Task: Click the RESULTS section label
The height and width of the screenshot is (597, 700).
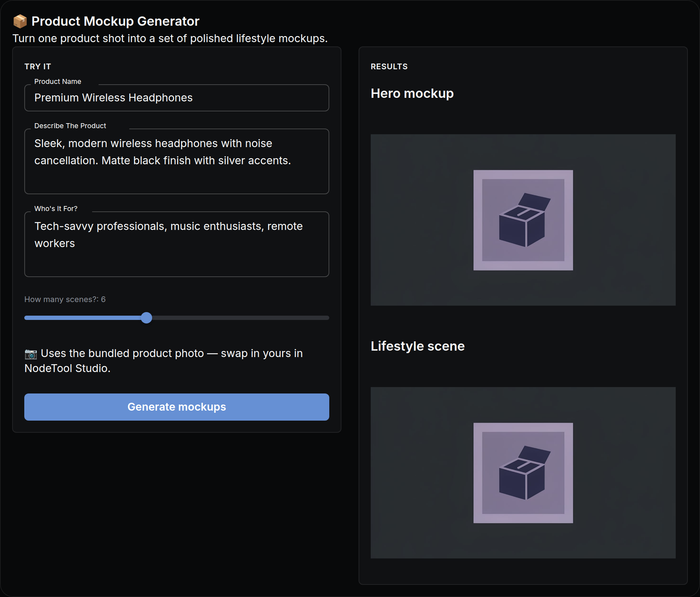Action: click(389, 66)
